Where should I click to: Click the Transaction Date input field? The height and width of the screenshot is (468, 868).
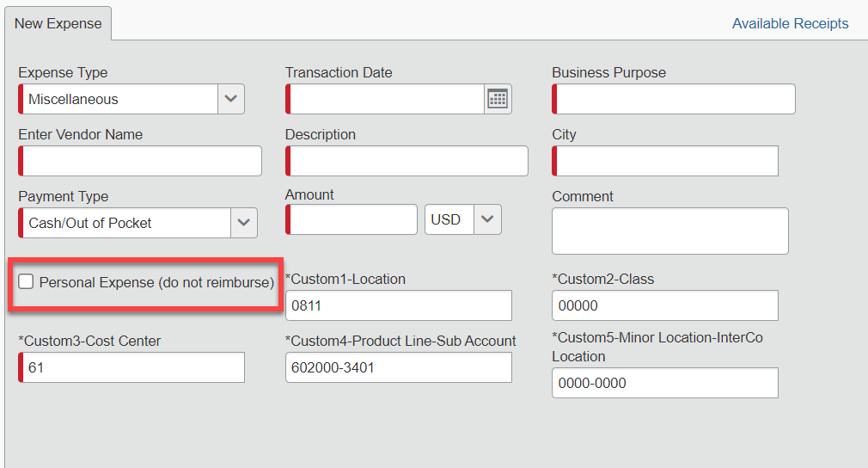tap(387, 99)
